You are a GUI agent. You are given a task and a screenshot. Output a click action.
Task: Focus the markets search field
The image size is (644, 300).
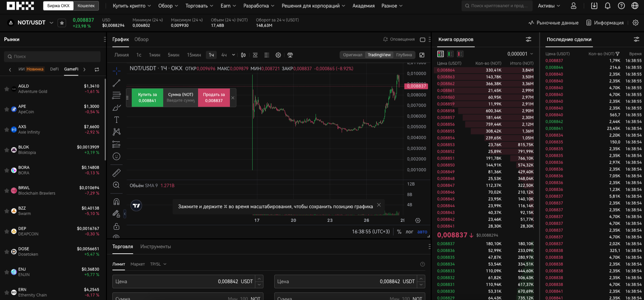[x=52, y=57]
